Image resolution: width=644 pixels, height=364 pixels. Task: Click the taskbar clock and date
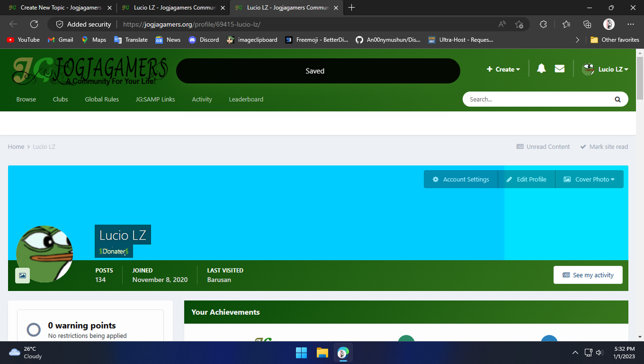click(x=624, y=352)
